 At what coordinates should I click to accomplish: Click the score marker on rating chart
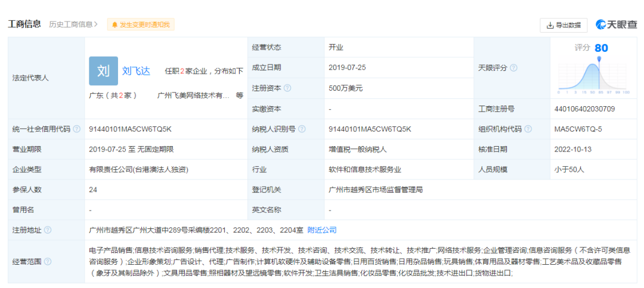pos(598,59)
